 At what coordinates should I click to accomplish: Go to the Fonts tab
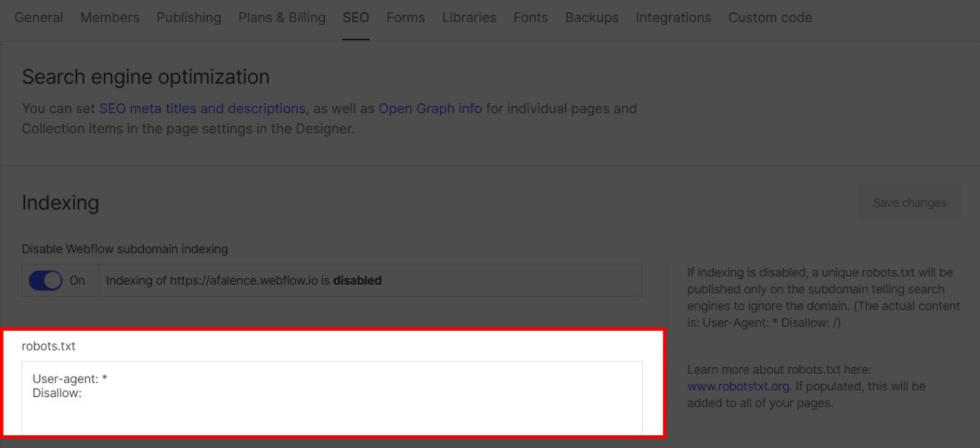(x=530, y=17)
